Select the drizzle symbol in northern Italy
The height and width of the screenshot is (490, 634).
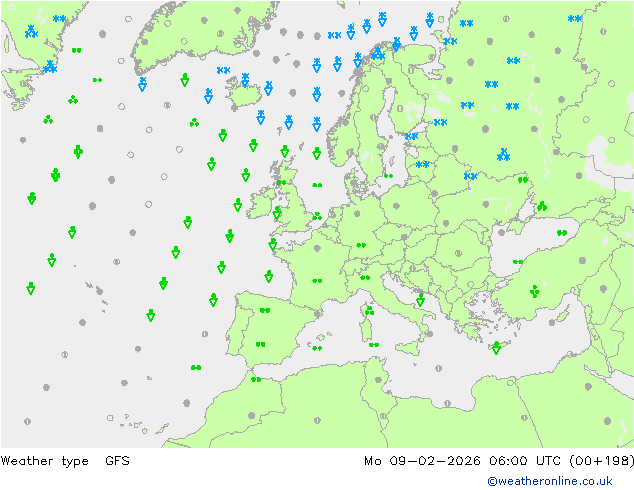click(x=365, y=277)
